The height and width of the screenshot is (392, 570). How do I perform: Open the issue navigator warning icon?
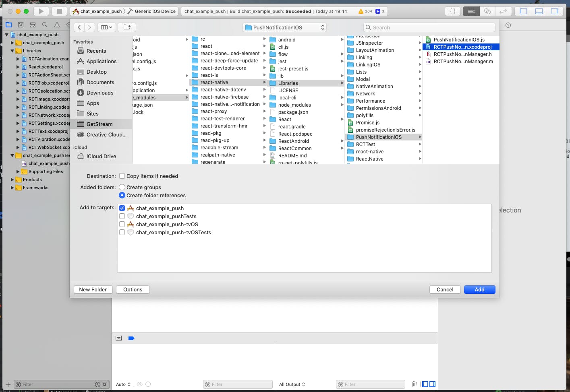coord(57,25)
